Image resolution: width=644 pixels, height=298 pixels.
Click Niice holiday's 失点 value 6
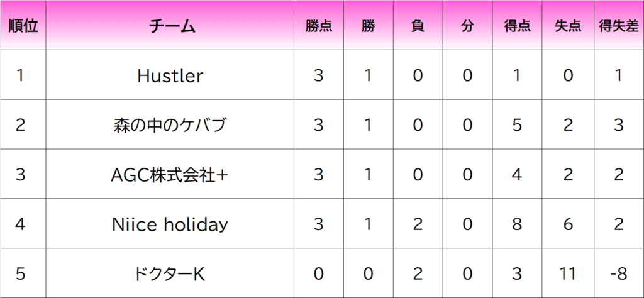pos(568,224)
